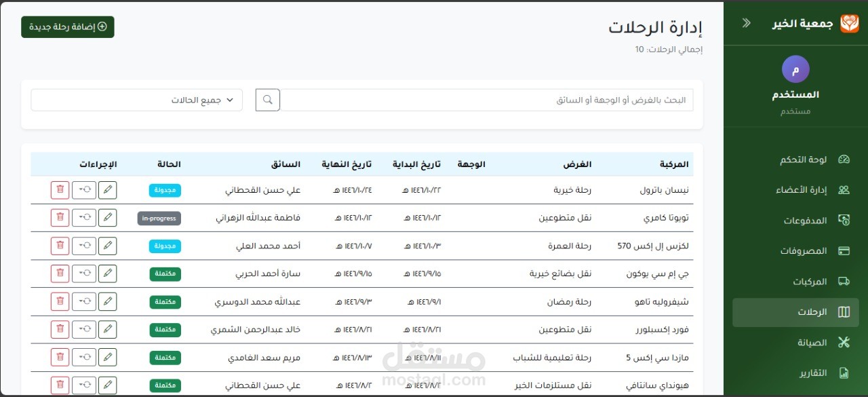Image resolution: width=868 pixels, height=397 pixels.
Task: Open status change dropdown for نيسان باترول
Action: pos(84,190)
